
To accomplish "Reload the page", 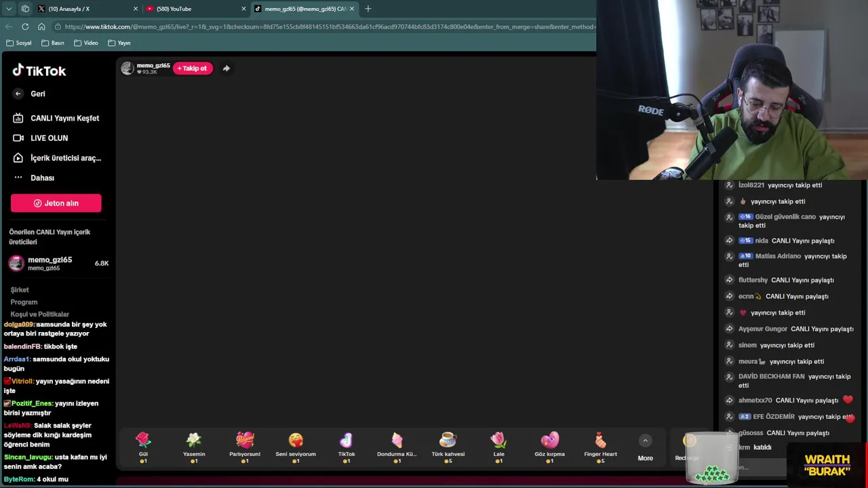I will coord(25,26).
